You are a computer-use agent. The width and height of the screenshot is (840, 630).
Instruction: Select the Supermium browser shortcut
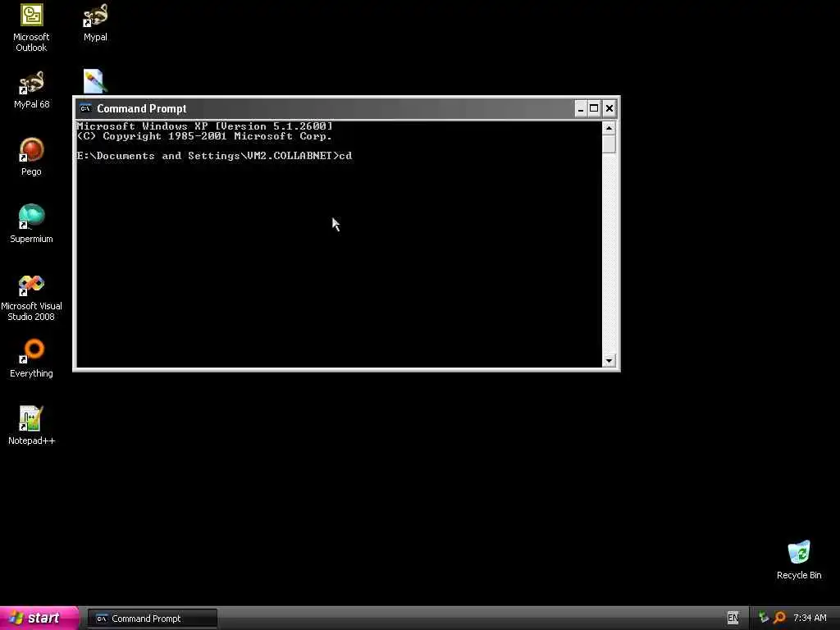pyautogui.click(x=31, y=224)
